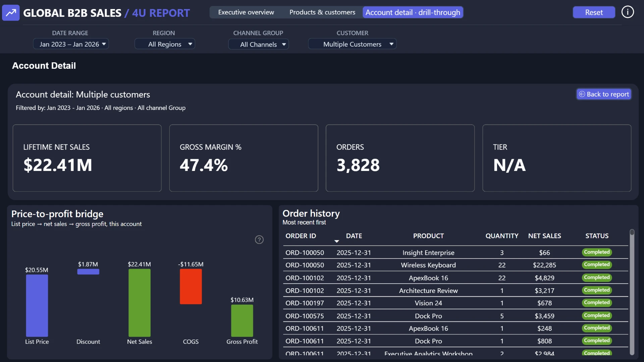Click the Filtered by summary text

coord(101,108)
